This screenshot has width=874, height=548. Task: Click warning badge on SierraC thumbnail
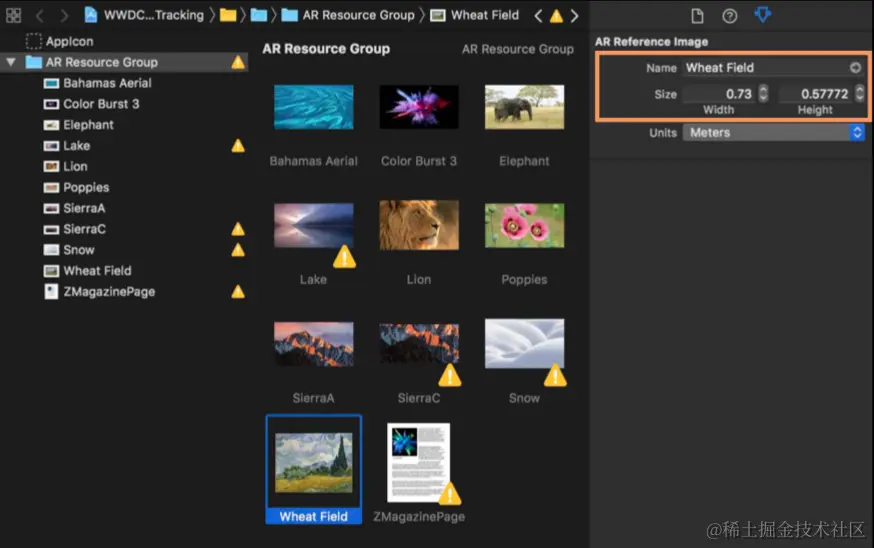(450, 376)
